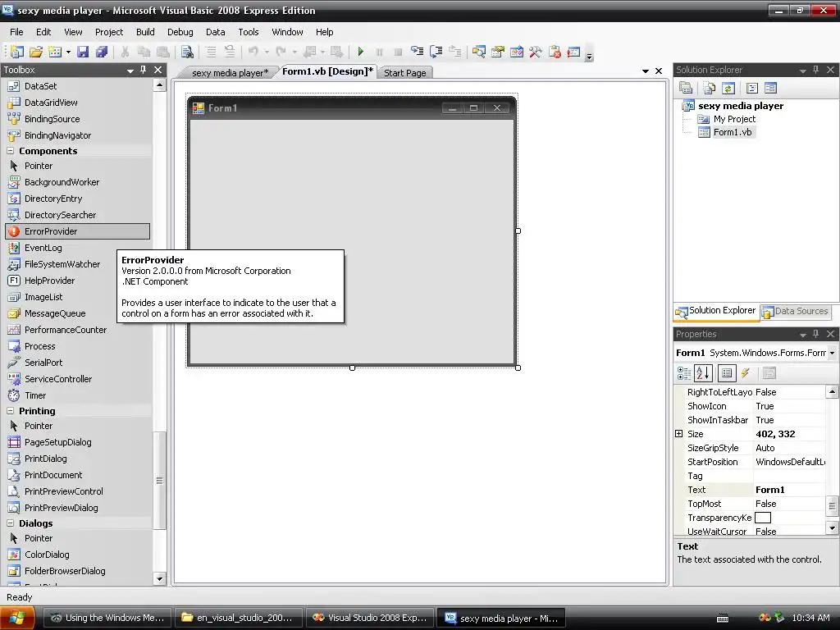840x630 pixels.
Task: Open the toolbar options overflow arrow
Action: pyautogui.click(x=589, y=55)
